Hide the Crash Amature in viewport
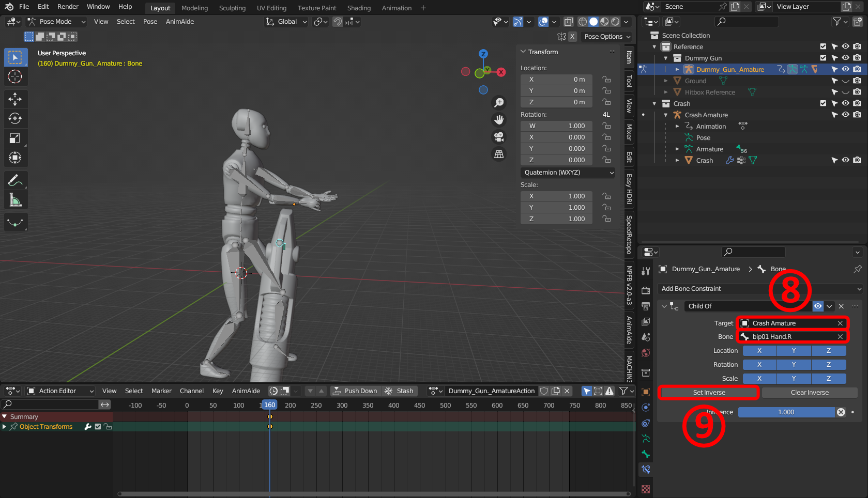868x498 pixels. [x=845, y=115]
